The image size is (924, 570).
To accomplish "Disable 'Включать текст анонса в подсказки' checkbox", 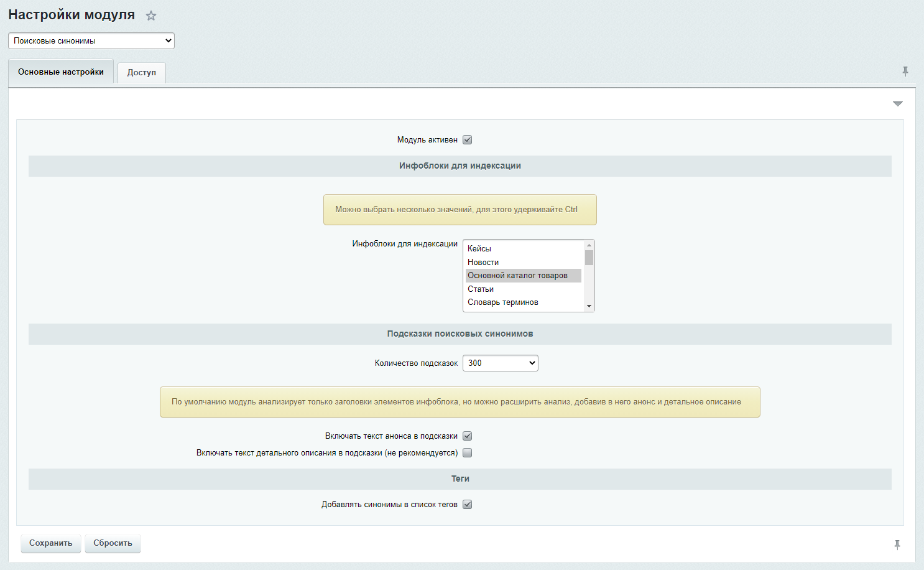I will tap(468, 436).
